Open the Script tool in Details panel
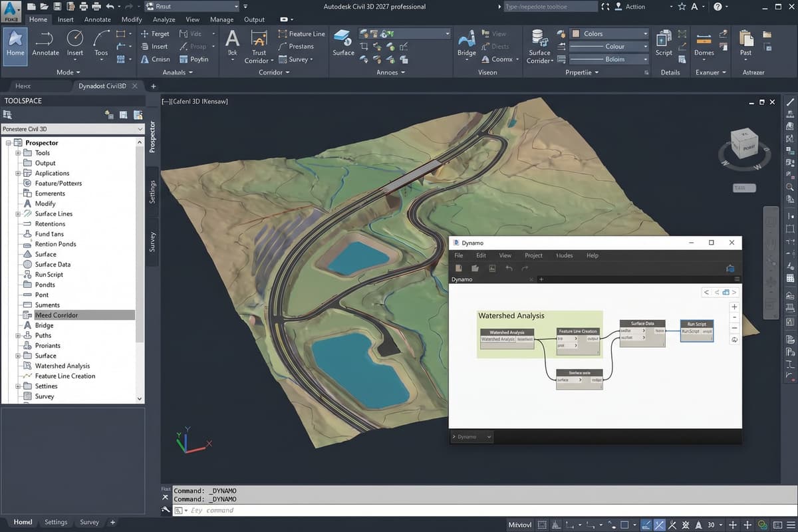The width and height of the screenshot is (798, 532). pos(664,43)
